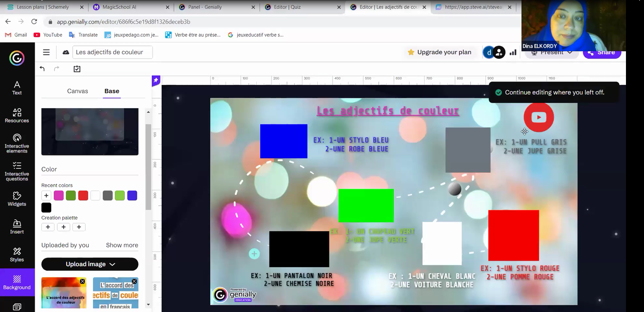Click the title field Les adjectifs de couleur
The image size is (644, 312).
click(112, 52)
